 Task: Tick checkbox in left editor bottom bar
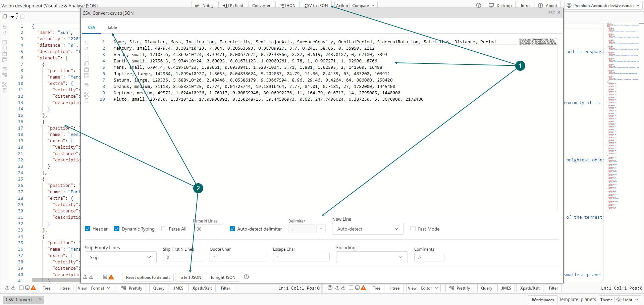click(x=21, y=288)
